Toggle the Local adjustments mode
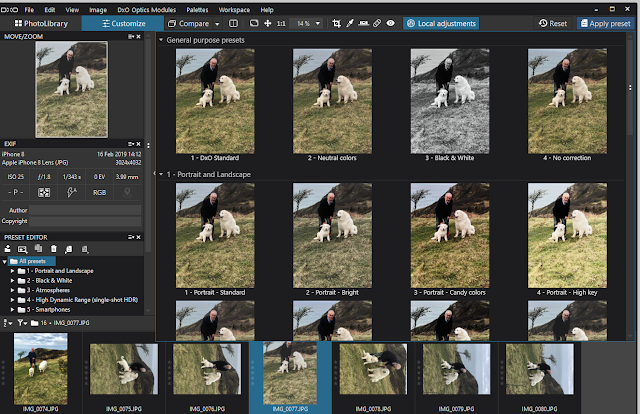 point(441,22)
